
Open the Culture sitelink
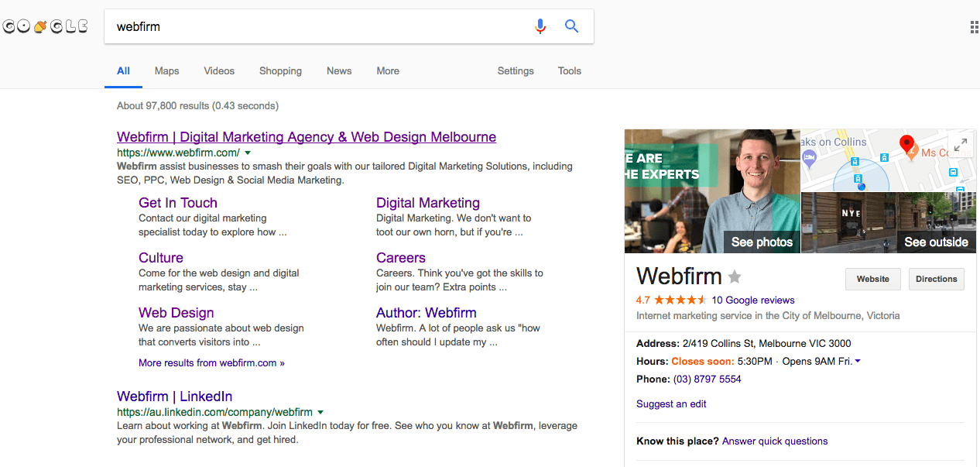point(161,258)
